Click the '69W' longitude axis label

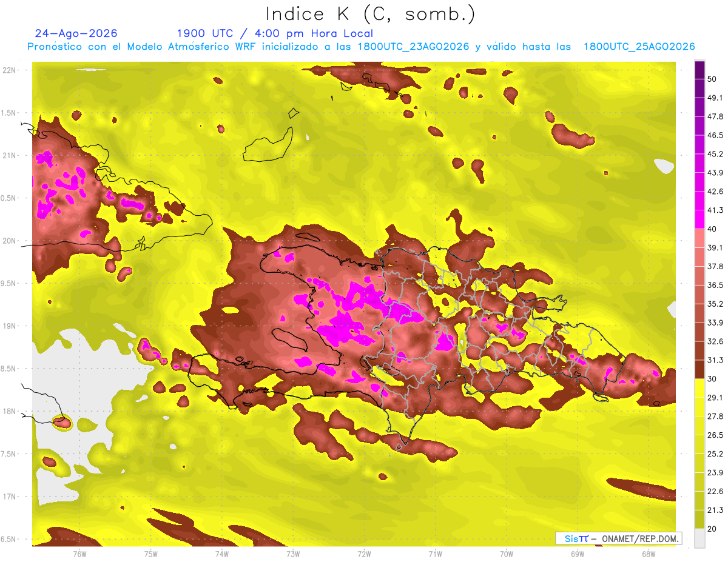[x=578, y=554]
